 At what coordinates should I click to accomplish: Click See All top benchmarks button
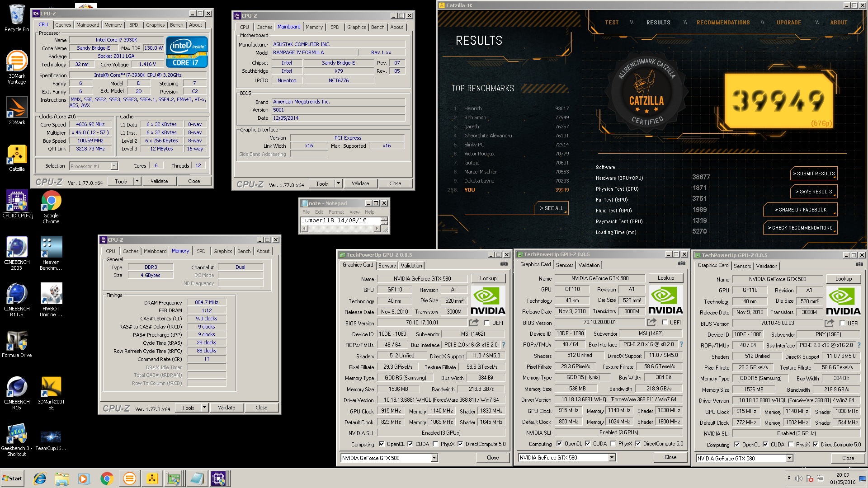551,208
